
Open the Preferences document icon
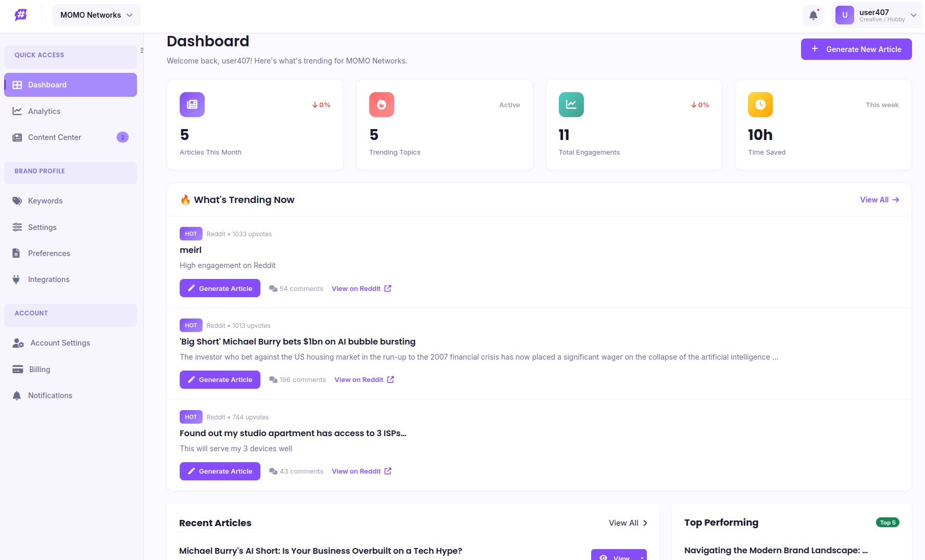pos(17,253)
